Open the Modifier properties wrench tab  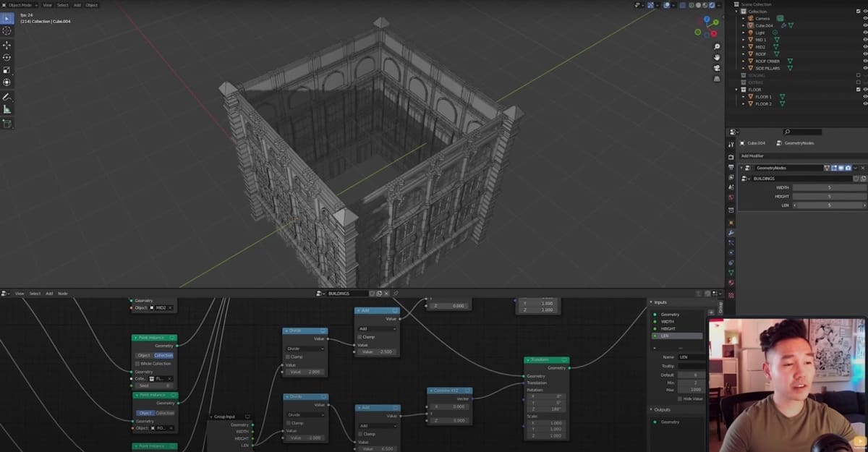click(x=731, y=233)
